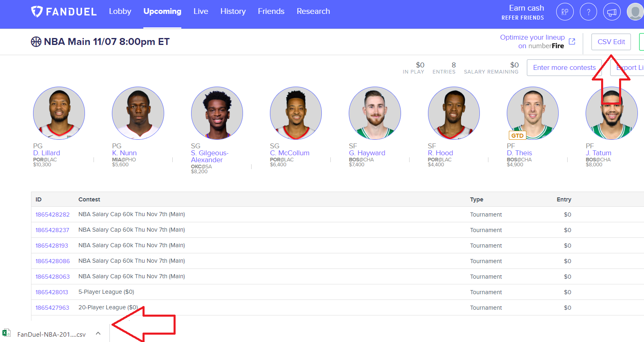Open J. Tatum player name link
The image size is (644, 342).
pos(599,153)
